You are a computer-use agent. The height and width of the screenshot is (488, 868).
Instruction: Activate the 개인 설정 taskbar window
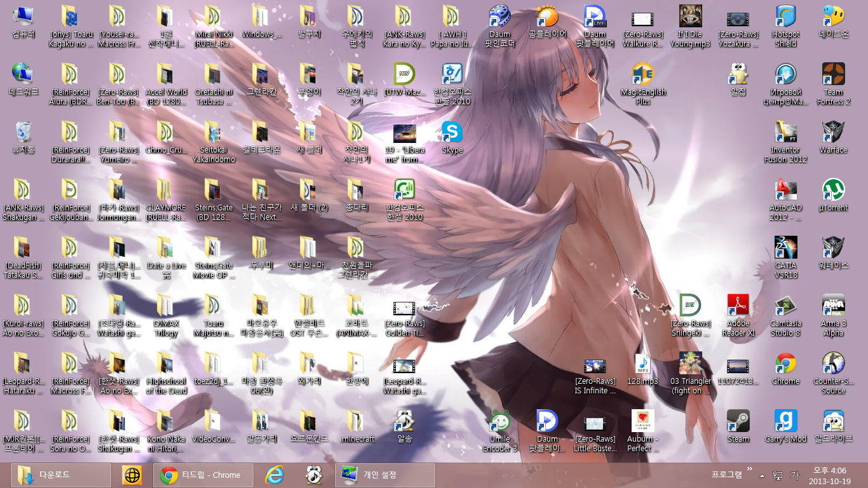tap(384, 474)
